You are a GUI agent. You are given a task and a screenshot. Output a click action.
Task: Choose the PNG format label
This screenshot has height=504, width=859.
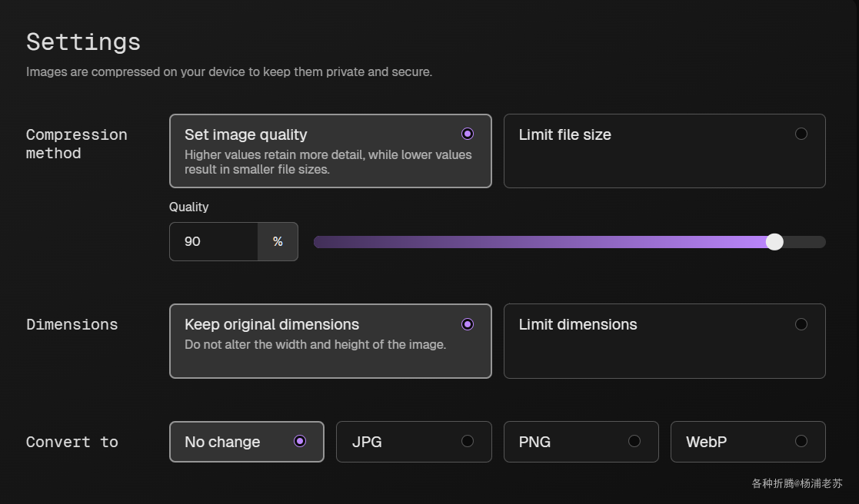[534, 442]
